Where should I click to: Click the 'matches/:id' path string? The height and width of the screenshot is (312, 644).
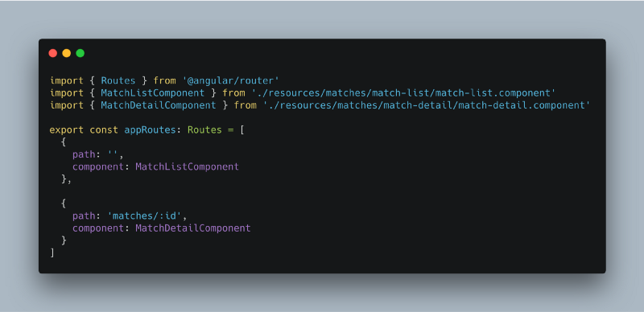pyautogui.click(x=144, y=216)
